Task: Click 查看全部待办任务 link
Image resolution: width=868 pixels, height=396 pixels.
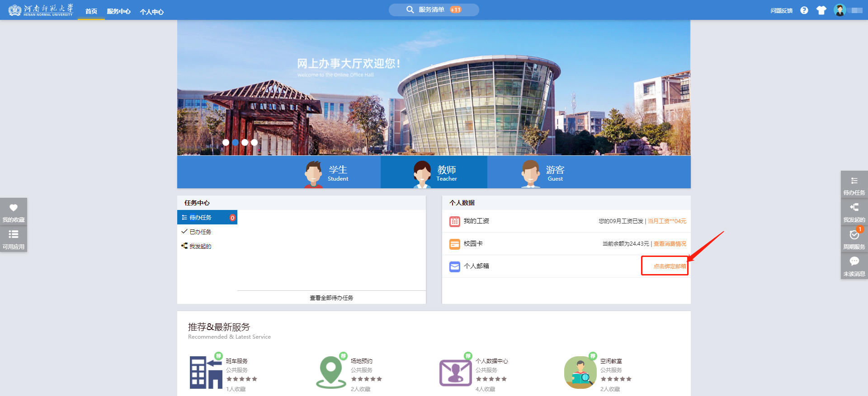Action: 331,298
